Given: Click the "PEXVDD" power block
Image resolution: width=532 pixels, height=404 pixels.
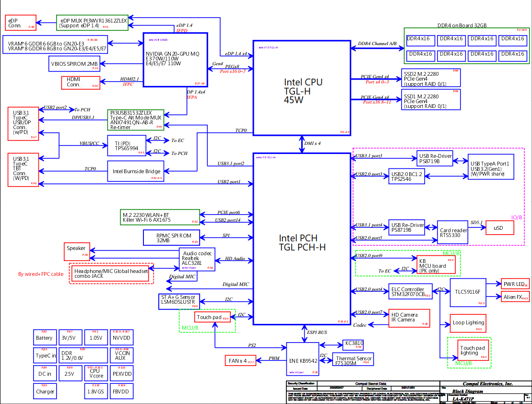Looking at the screenshot, I should coord(121,373).
